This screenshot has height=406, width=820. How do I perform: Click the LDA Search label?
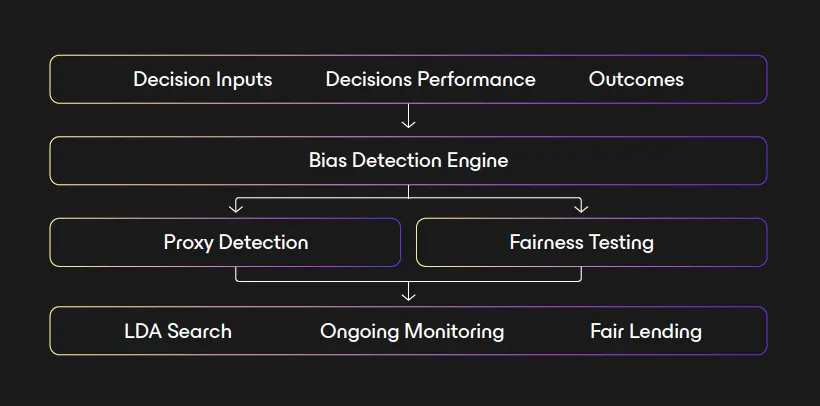click(178, 331)
